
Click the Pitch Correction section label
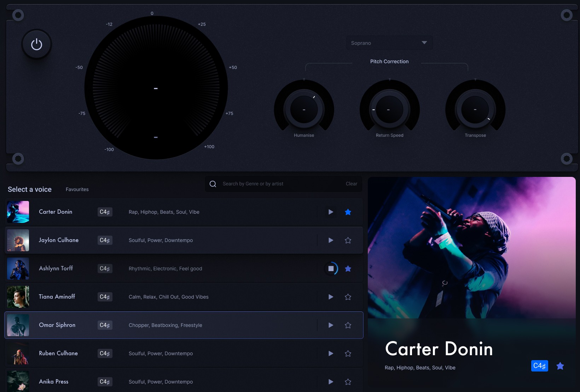(x=389, y=61)
